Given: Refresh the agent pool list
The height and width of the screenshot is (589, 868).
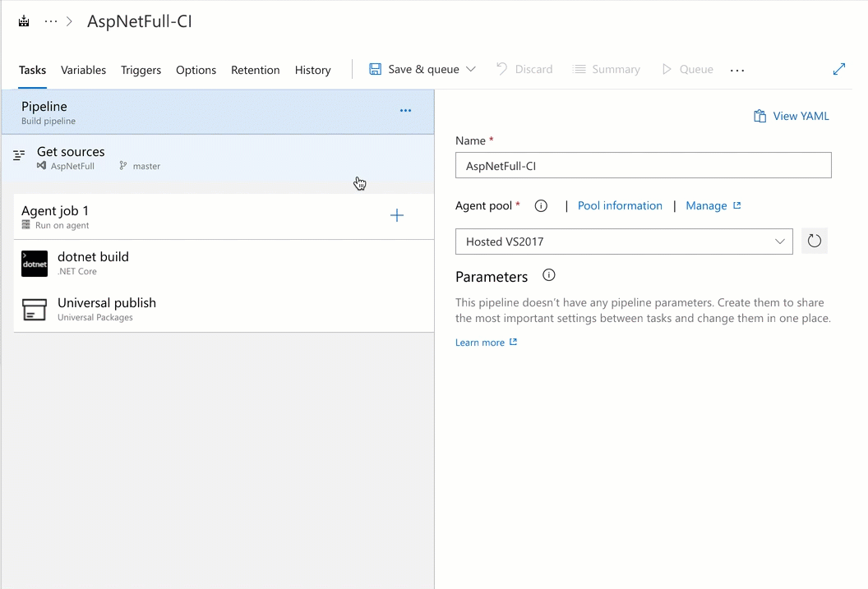Looking at the screenshot, I should point(814,241).
